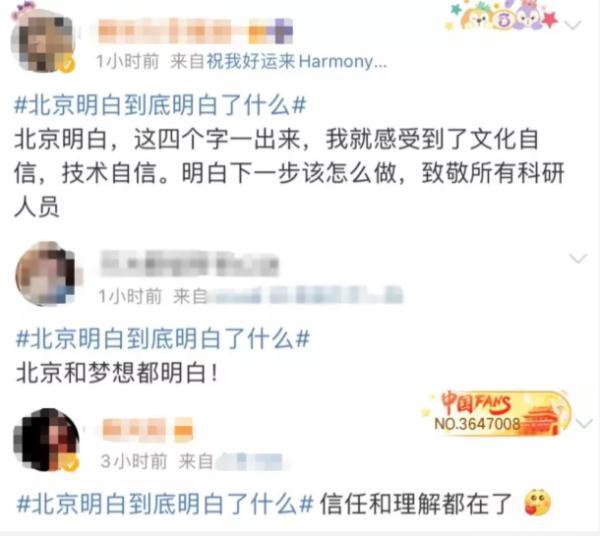Expand the third post's chevron menu
This screenshot has width=600, height=536.
point(584,423)
